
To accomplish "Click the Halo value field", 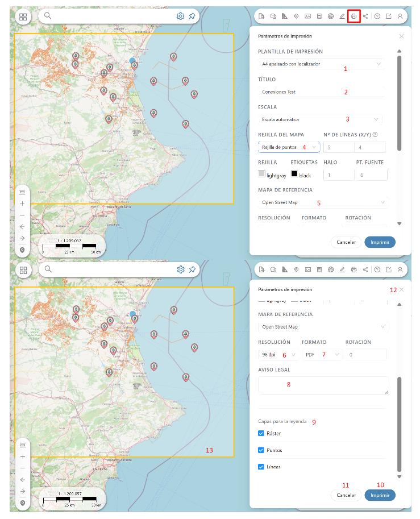I will (x=339, y=175).
